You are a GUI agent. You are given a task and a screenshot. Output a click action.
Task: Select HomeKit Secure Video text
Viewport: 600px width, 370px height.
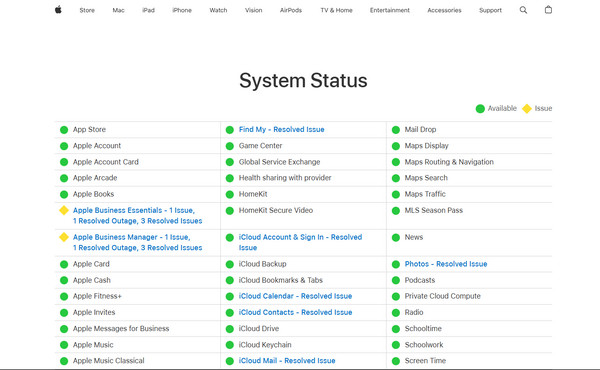pos(276,210)
